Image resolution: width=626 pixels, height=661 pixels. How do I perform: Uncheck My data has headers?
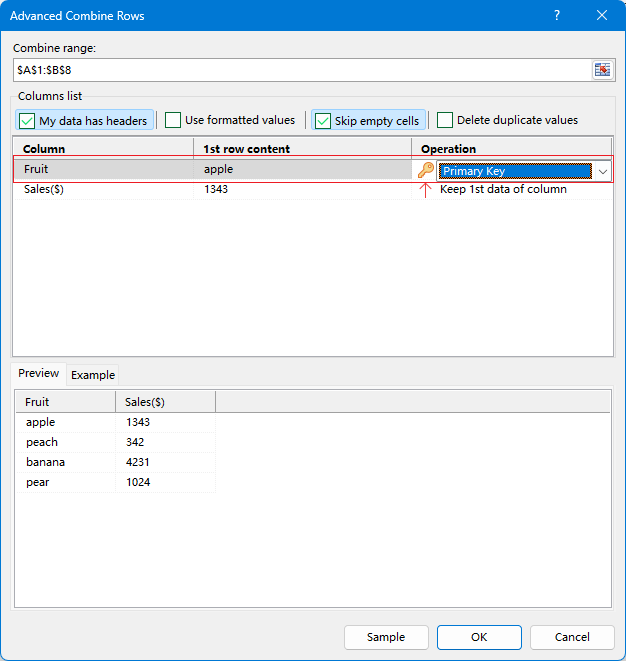(x=85, y=121)
